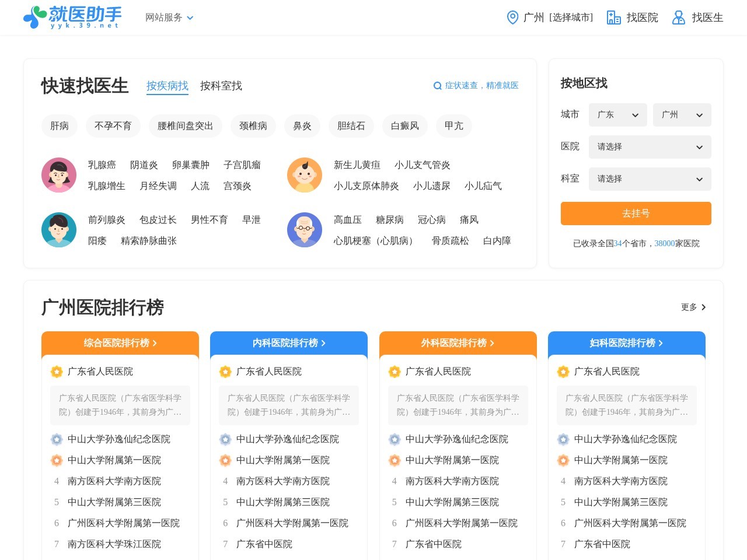Open the 外科医院排行榜 ranking header

pos(458,343)
